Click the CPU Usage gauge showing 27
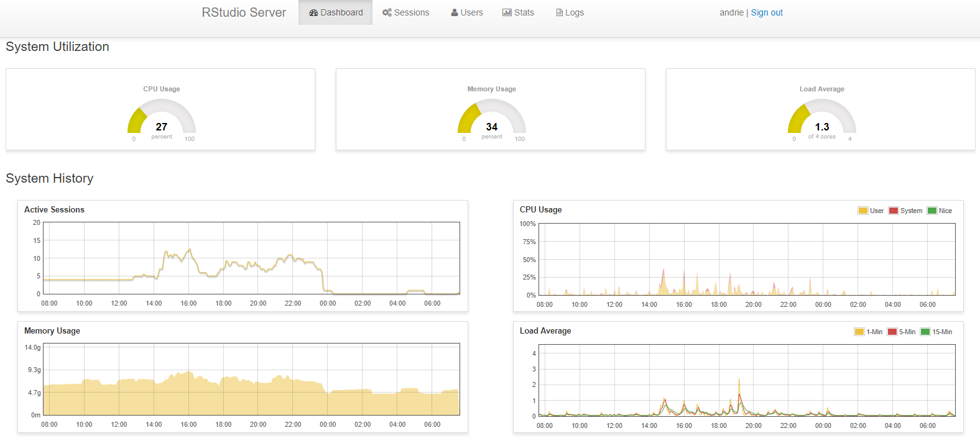Image resolution: width=980 pixels, height=446 pixels. [162, 119]
